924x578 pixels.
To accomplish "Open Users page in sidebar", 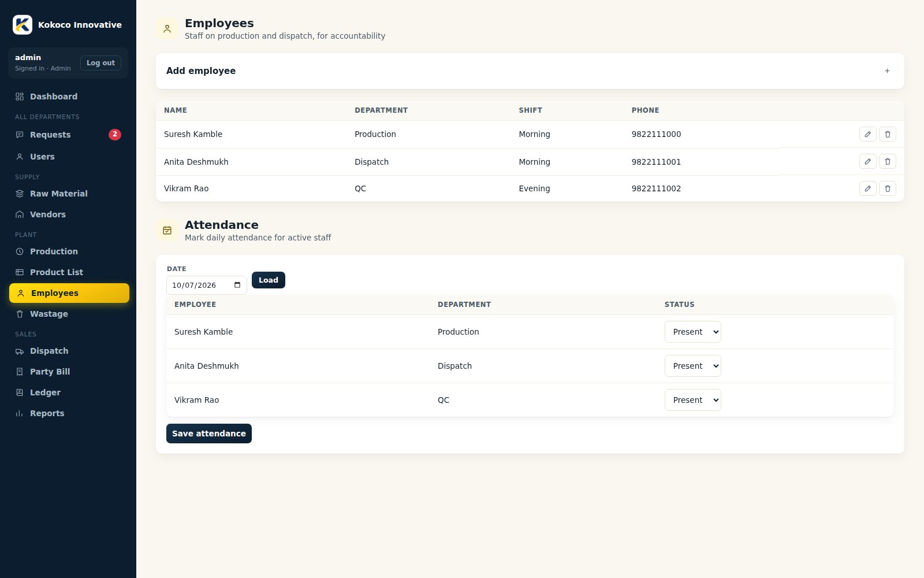I will [69, 157].
